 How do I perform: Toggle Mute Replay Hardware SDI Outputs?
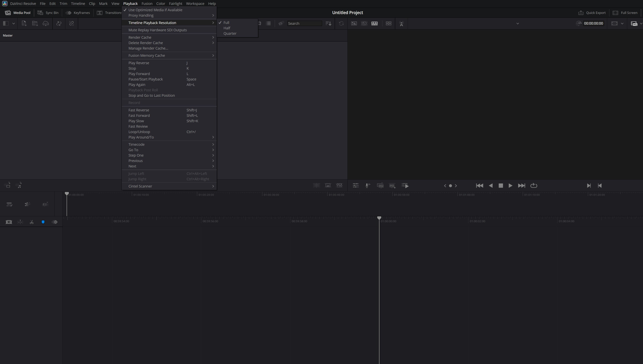tap(169, 30)
